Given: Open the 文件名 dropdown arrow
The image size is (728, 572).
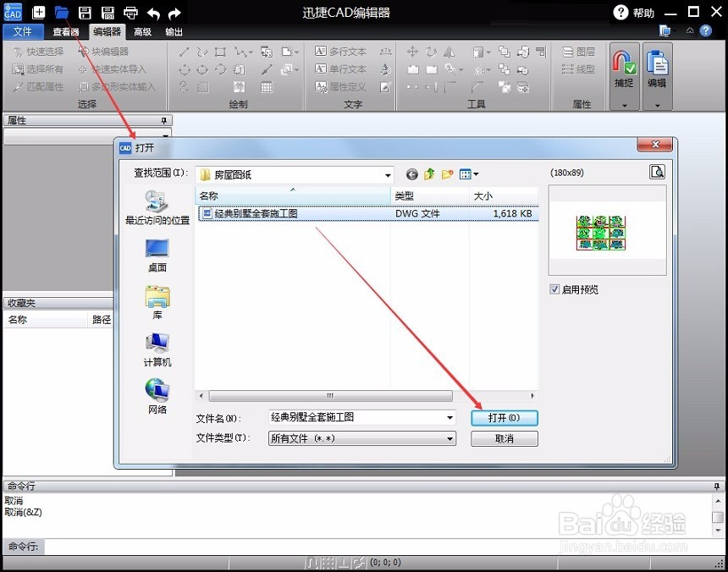Looking at the screenshot, I should coord(449,417).
